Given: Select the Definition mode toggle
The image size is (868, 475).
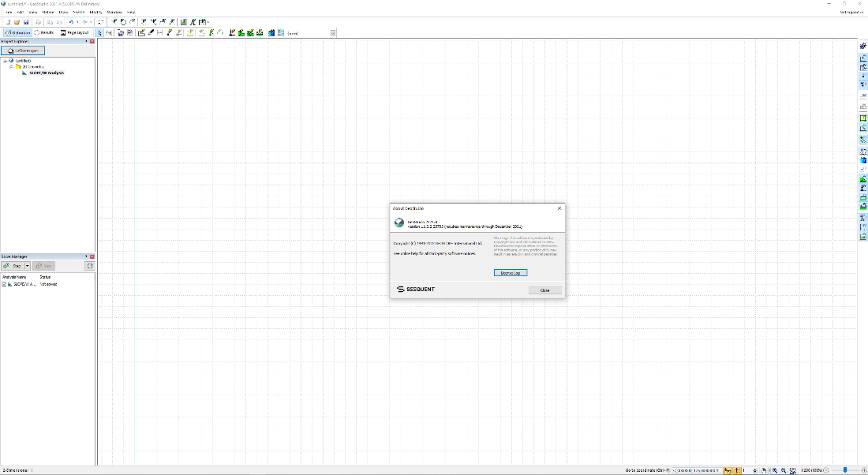Looking at the screenshot, I should [20, 32].
